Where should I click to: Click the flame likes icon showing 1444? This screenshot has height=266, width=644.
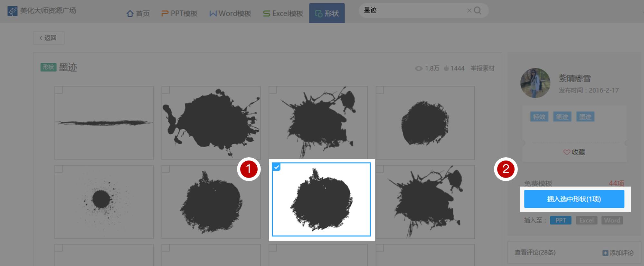coord(446,68)
